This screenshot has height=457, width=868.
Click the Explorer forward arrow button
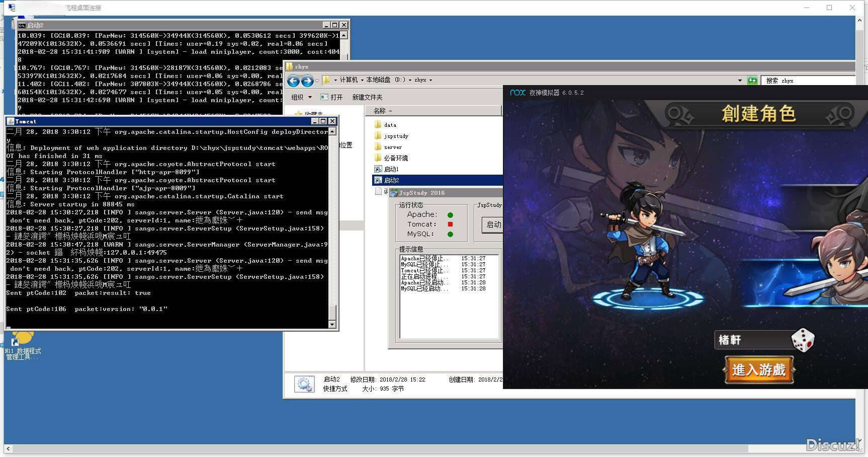point(307,81)
